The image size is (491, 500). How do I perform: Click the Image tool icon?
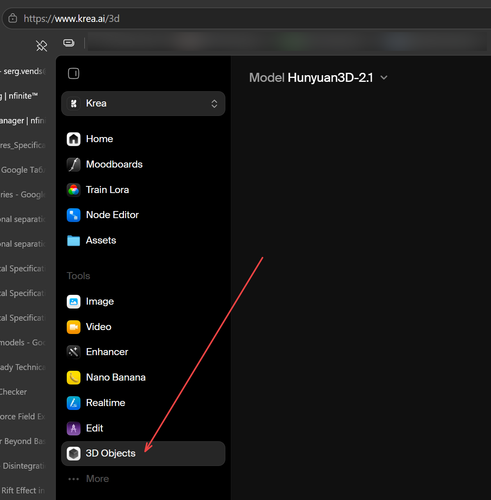click(74, 302)
